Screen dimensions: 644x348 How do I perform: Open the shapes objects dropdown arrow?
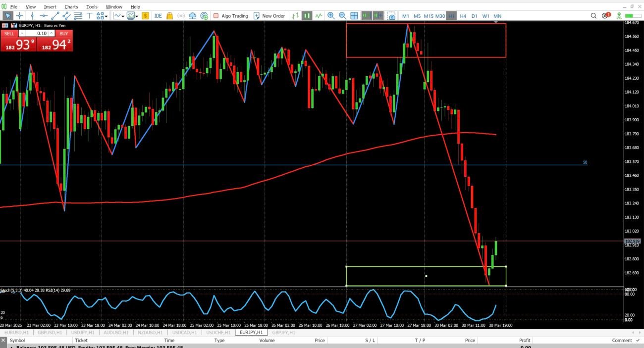click(107, 16)
